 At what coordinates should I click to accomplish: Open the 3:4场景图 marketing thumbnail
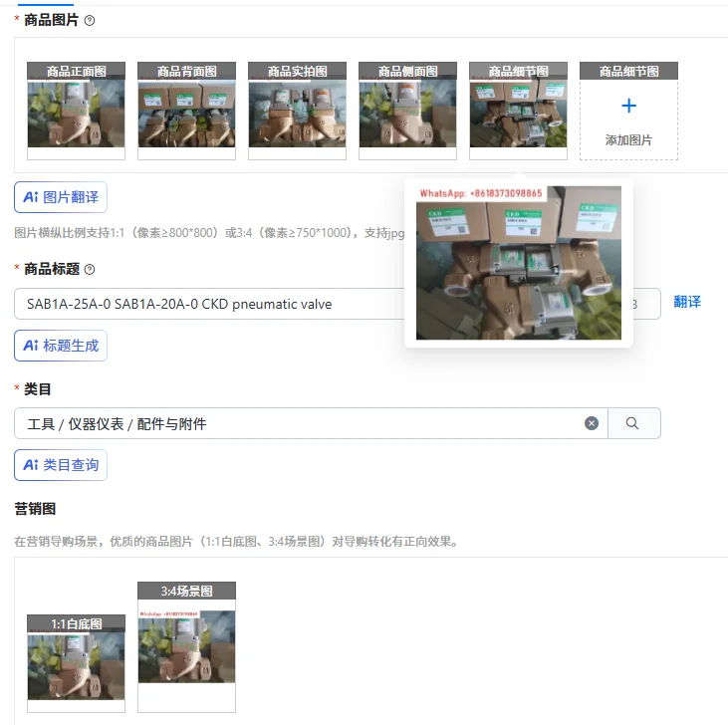[186, 647]
